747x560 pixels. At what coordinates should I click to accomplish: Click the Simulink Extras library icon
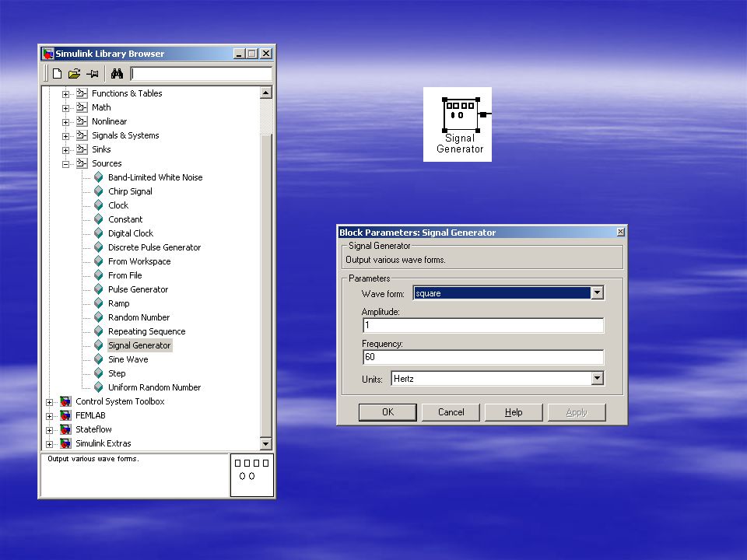click(65, 443)
